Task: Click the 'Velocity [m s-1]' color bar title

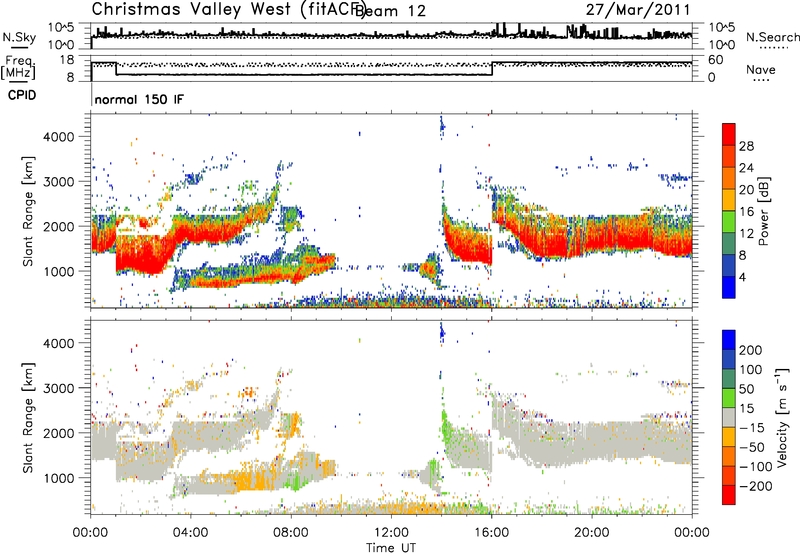Action: tap(781, 417)
